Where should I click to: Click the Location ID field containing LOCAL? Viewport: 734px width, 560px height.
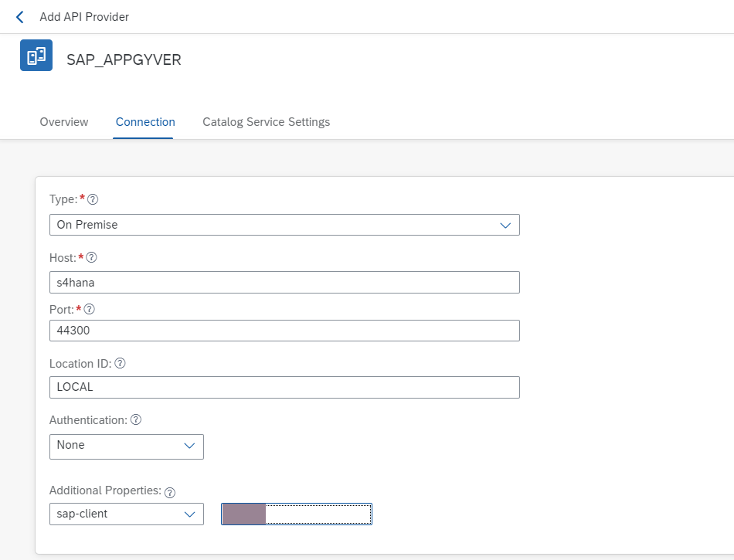[284, 387]
